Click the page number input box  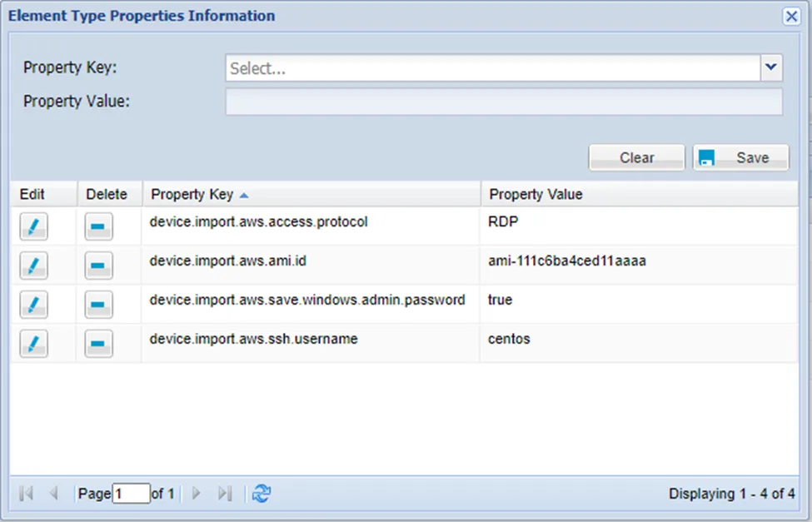(x=131, y=494)
